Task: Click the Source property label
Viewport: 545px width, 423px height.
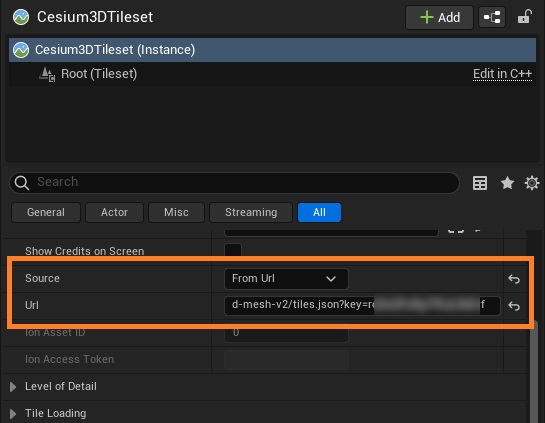Action: tap(42, 278)
